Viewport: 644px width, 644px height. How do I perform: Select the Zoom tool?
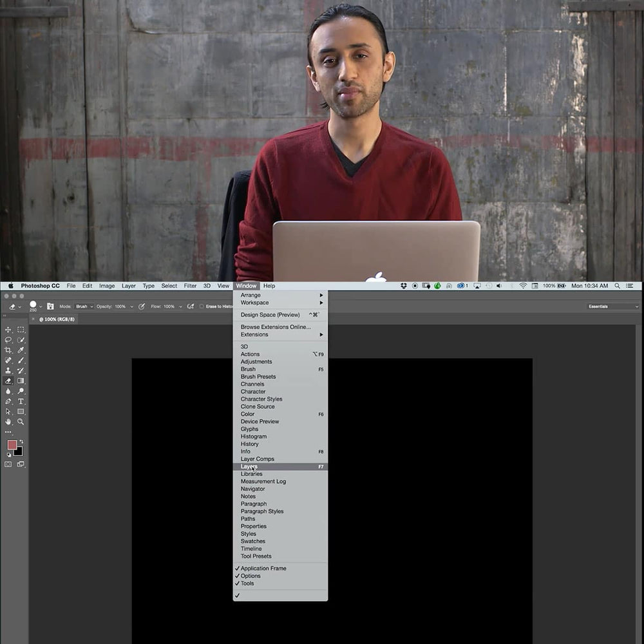click(21, 421)
